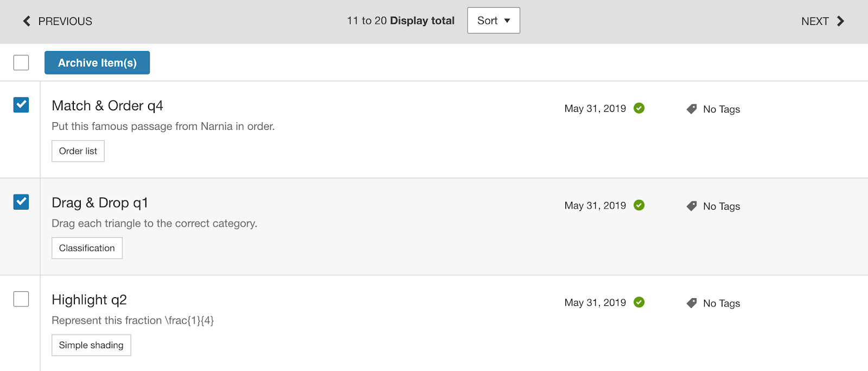Click the tag icon on Drag & Drop q1 row
868x371 pixels.
(692, 206)
